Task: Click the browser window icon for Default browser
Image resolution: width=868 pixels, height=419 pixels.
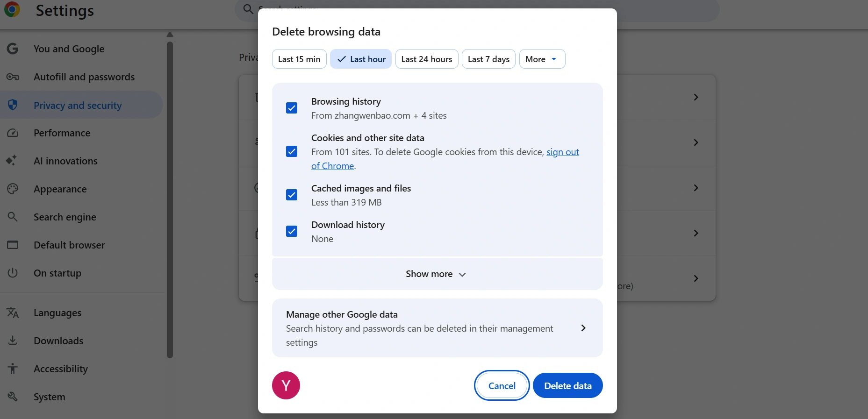Action: coord(13,245)
